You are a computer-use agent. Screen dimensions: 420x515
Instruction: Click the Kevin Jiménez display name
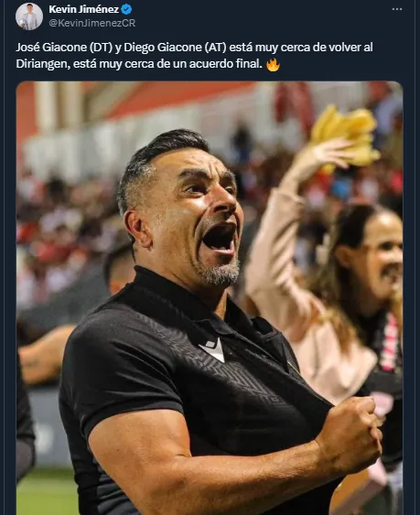(84, 9)
